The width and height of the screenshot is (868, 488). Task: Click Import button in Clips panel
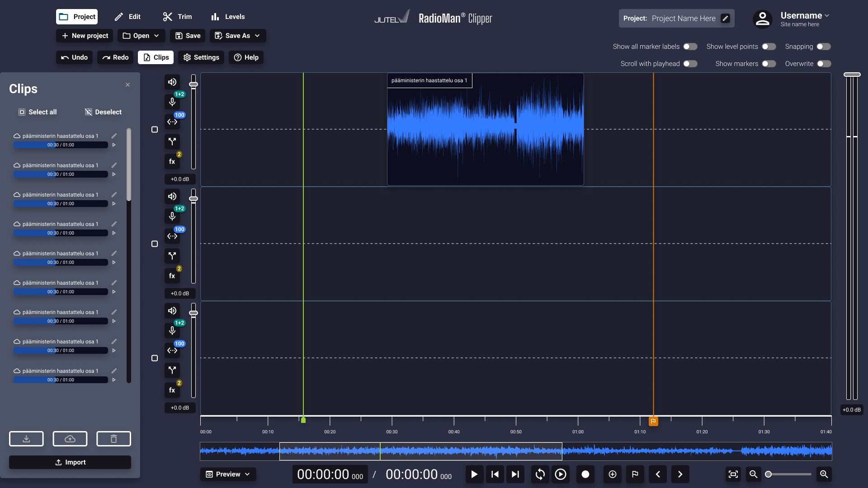click(70, 462)
